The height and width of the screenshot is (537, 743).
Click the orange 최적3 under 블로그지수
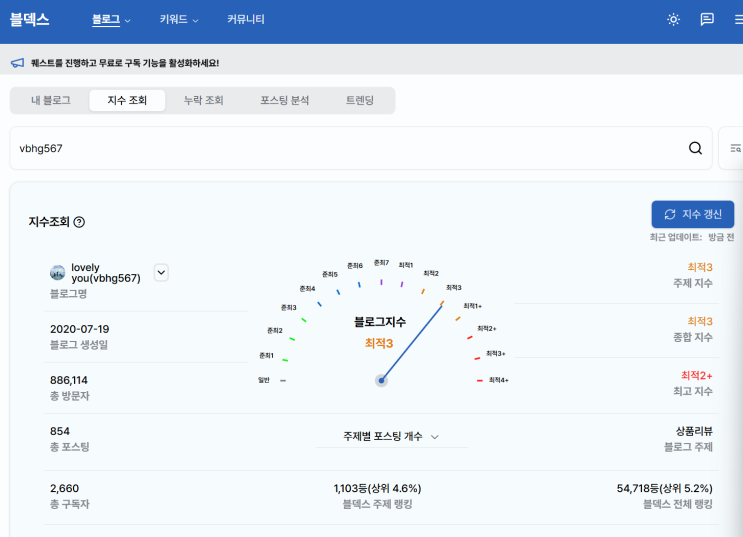(x=379, y=343)
